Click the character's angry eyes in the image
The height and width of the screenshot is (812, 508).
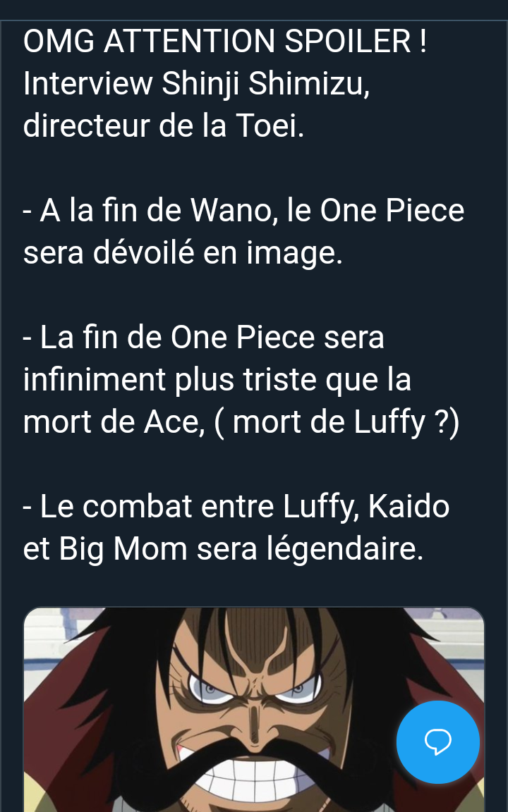coord(254,686)
